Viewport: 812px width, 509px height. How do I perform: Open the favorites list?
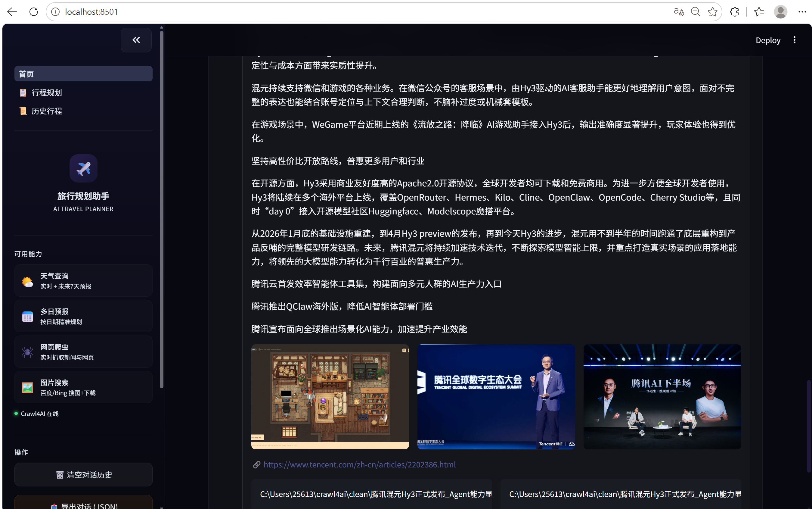(759, 12)
